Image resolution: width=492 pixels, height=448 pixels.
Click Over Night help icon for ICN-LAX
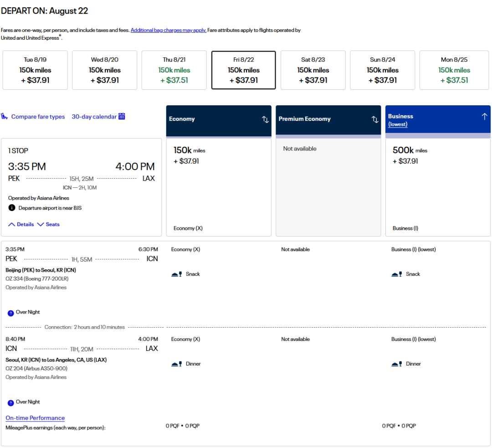(11, 402)
